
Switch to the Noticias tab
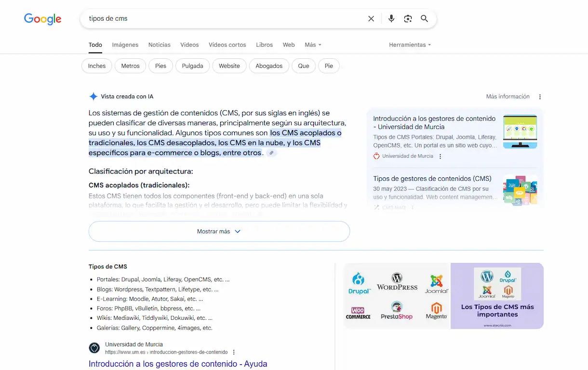pos(159,45)
